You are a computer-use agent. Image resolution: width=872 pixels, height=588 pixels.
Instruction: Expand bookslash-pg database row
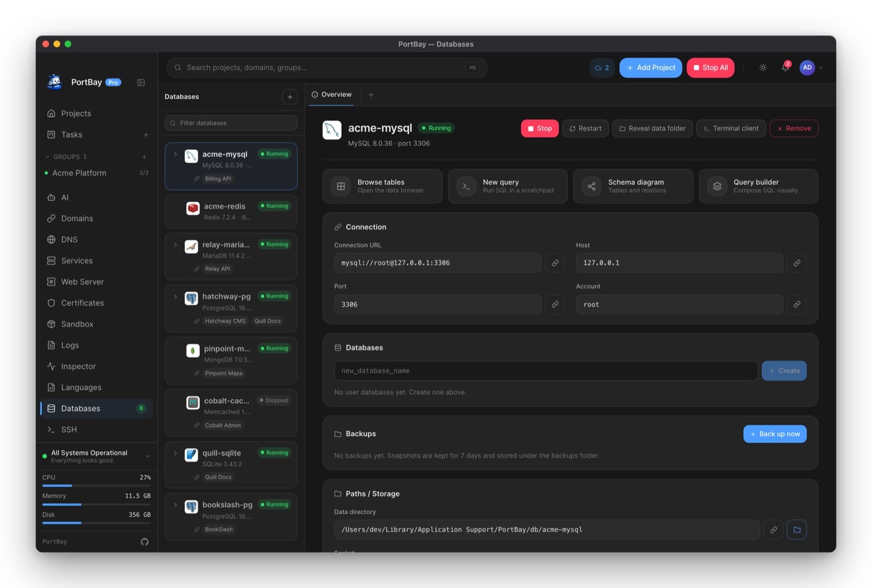tap(175, 505)
